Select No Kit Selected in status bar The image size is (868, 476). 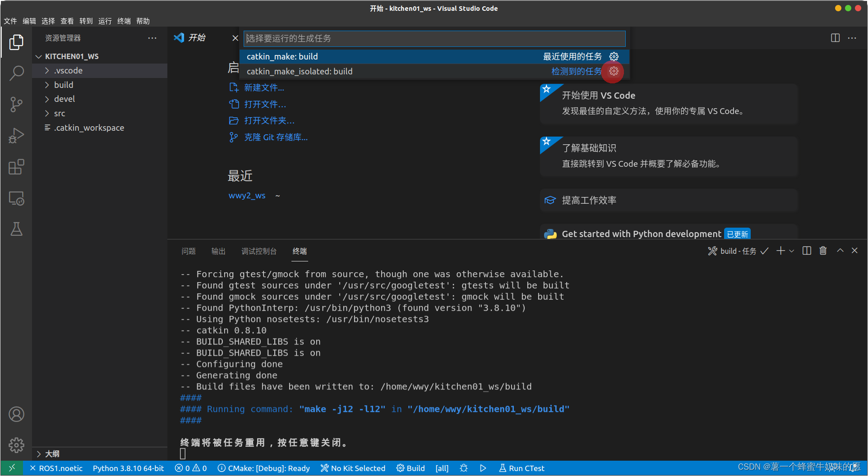[x=353, y=468]
